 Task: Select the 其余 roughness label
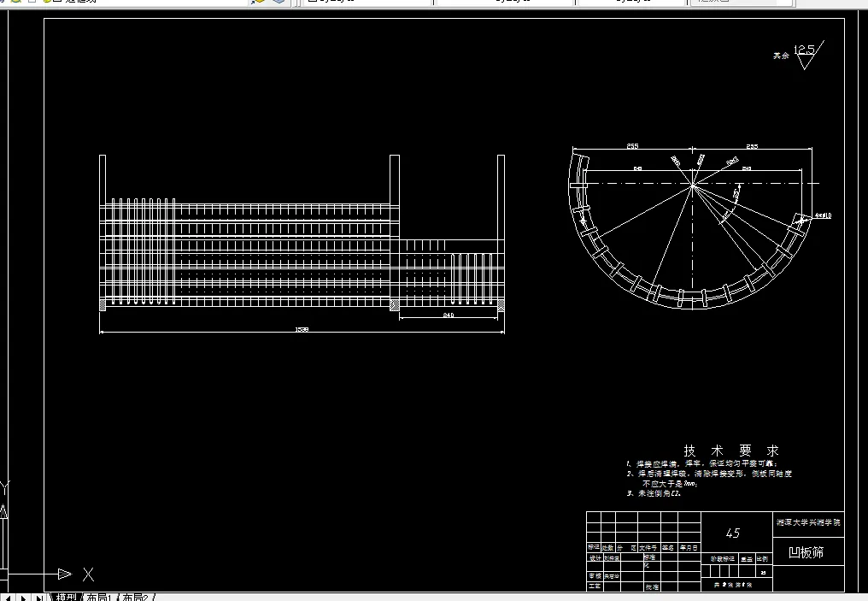(781, 56)
